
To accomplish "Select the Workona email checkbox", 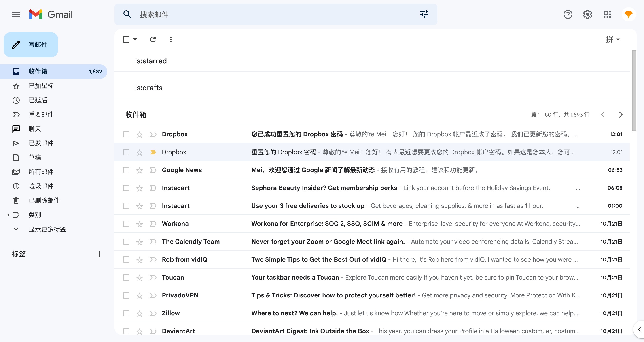I will tap(126, 224).
